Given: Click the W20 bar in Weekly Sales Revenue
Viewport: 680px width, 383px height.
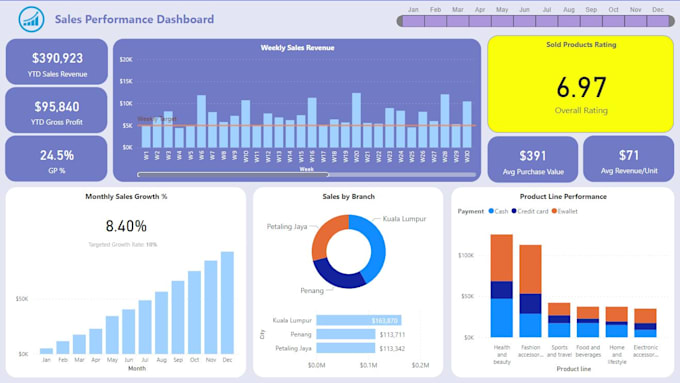Looking at the screenshot, I should pos(356,120).
